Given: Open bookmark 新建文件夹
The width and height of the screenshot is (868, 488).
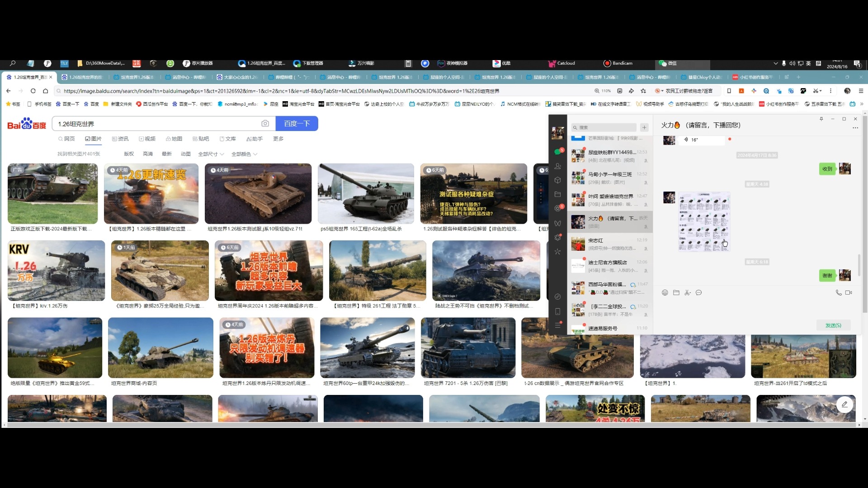Looking at the screenshot, I should pos(118,104).
